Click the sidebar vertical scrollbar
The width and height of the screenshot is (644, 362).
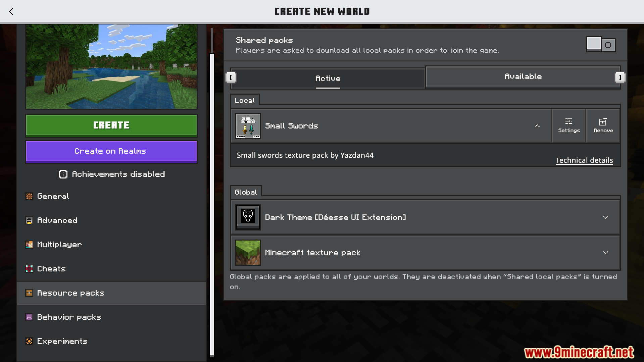(x=212, y=205)
